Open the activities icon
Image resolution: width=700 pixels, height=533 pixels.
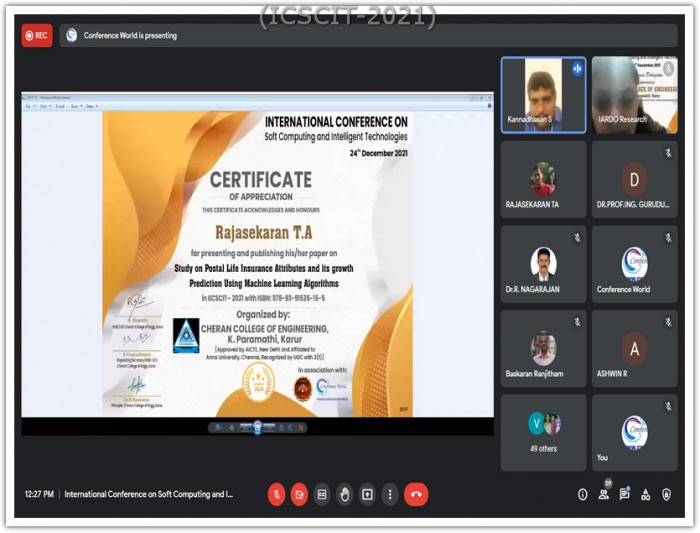[645, 494]
